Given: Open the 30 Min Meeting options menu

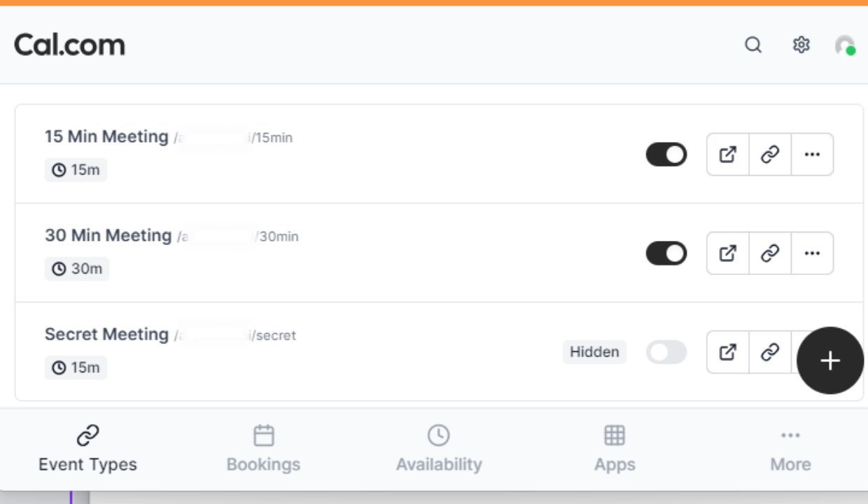Looking at the screenshot, I should [812, 253].
